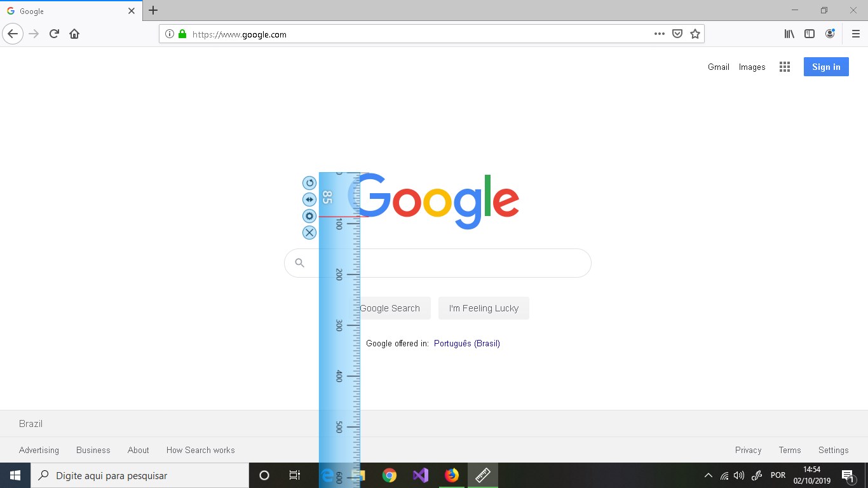Open Google Images link
The width and height of the screenshot is (868, 488).
click(752, 67)
